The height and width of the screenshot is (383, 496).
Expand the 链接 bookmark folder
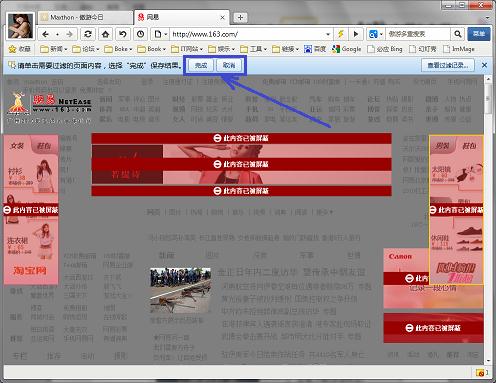point(285,49)
